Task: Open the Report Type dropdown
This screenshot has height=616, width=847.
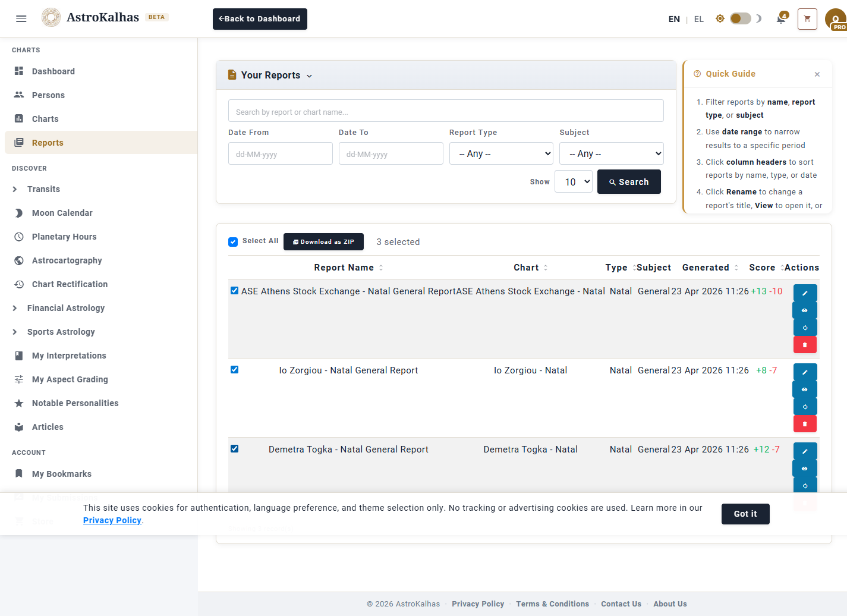Action: click(501, 153)
